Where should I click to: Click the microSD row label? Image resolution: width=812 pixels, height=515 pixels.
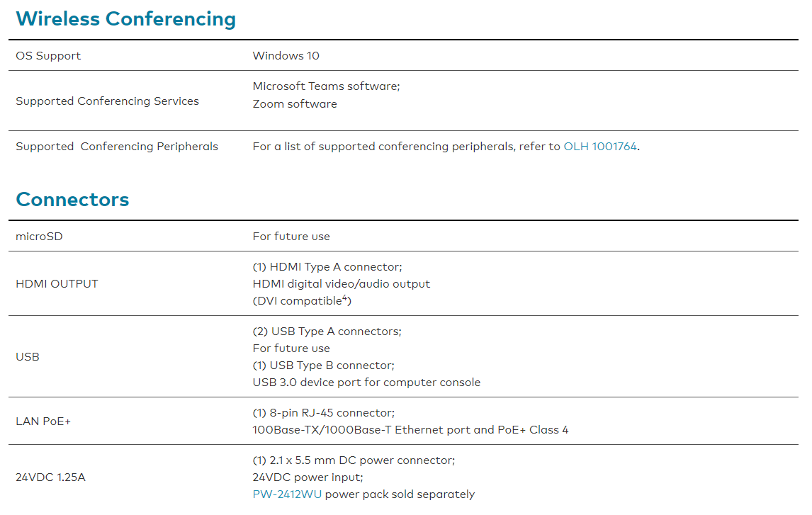click(x=39, y=237)
